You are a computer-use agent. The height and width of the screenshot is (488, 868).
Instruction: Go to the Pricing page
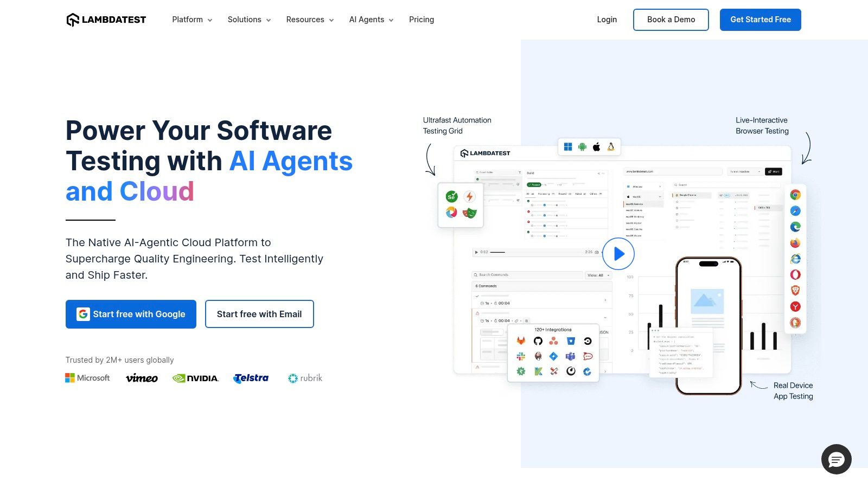[422, 20]
